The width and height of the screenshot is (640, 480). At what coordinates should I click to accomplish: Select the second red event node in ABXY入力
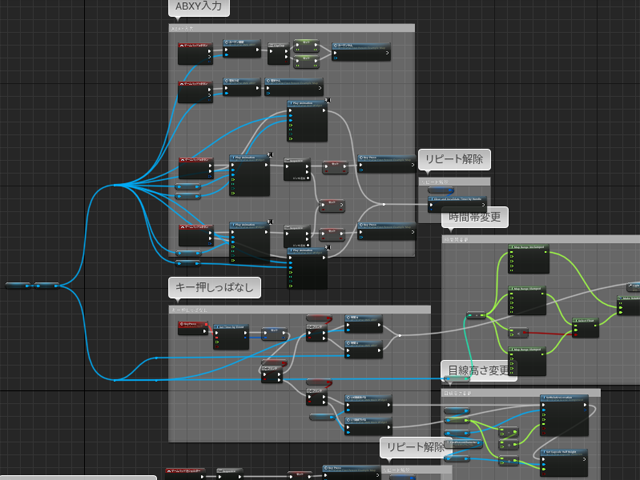click(195, 91)
